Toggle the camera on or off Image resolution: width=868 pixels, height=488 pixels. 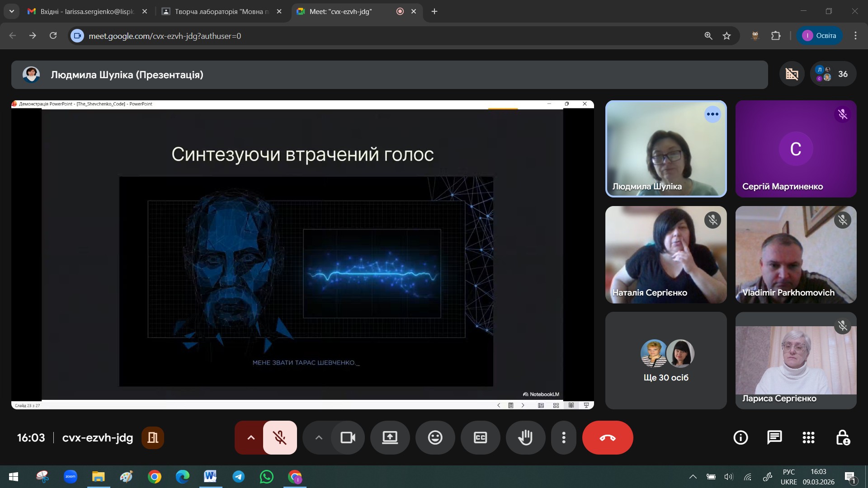pyautogui.click(x=348, y=437)
